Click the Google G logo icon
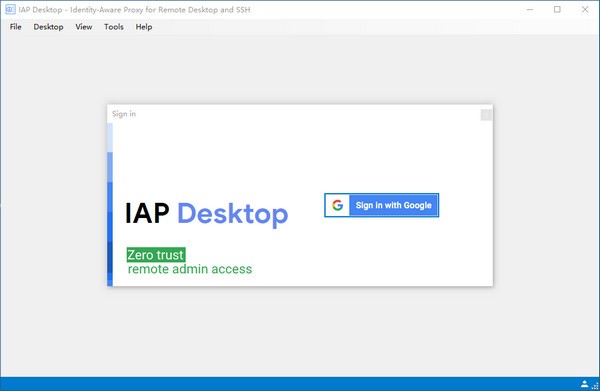This screenshot has height=391, width=600. tap(338, 205)
